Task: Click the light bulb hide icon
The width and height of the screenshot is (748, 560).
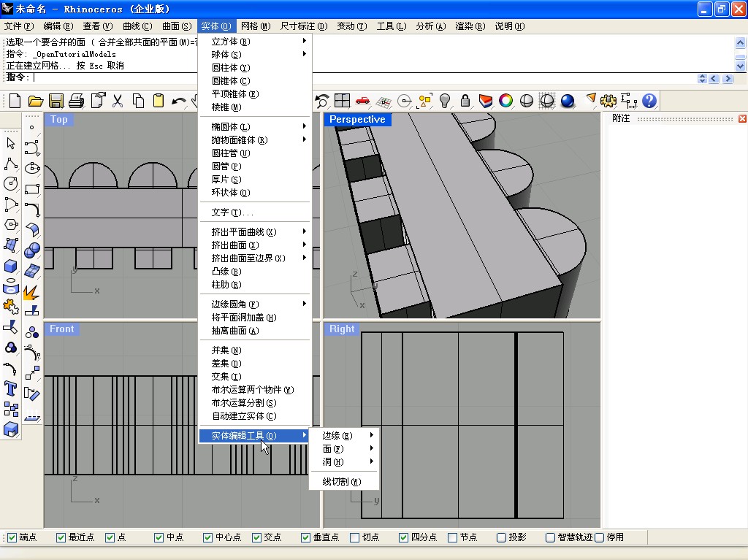Action: click(444, 101)
